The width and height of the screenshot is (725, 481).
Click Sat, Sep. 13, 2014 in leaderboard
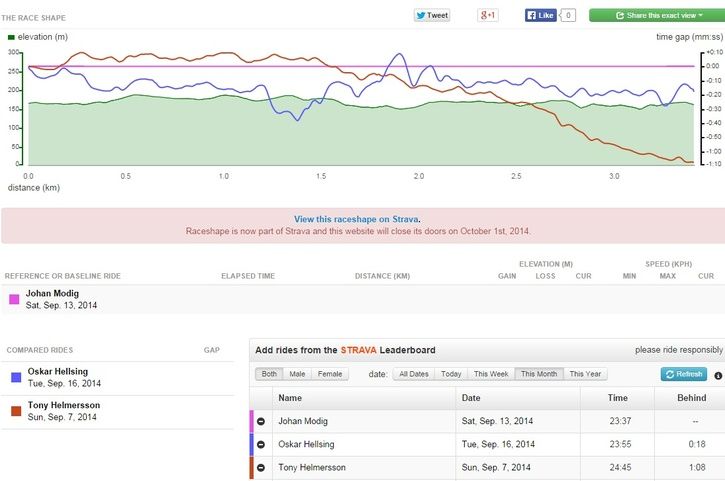(x=497, y=421)
